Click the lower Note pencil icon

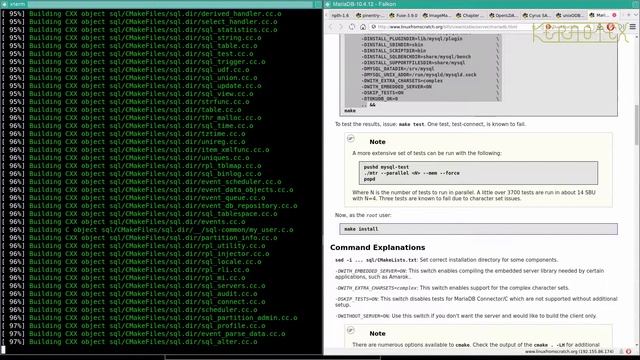(351, 330)
